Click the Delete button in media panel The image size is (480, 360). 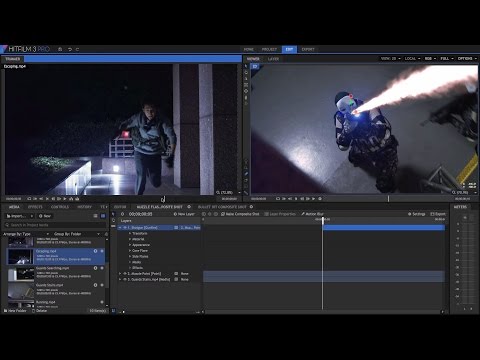click(40, 311)
